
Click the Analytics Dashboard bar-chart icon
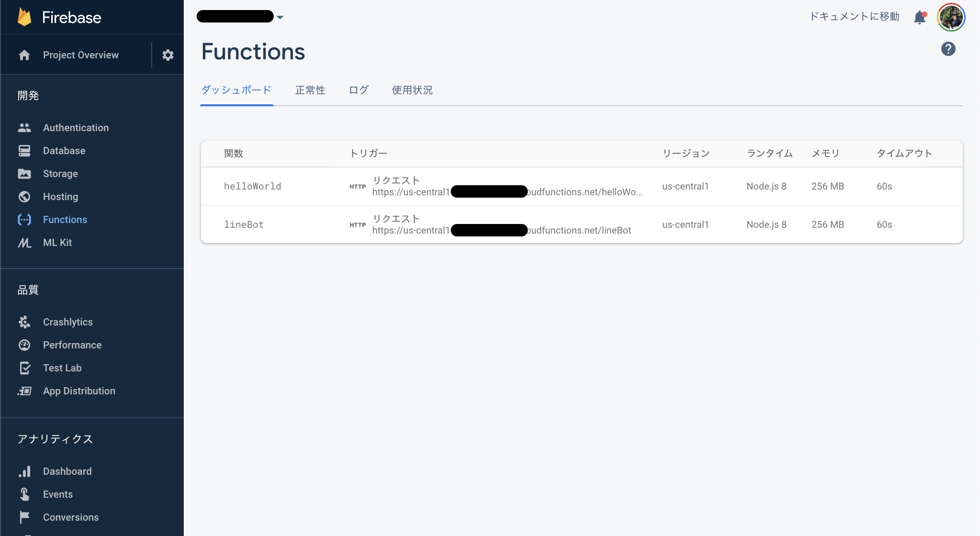pos(24,471)
